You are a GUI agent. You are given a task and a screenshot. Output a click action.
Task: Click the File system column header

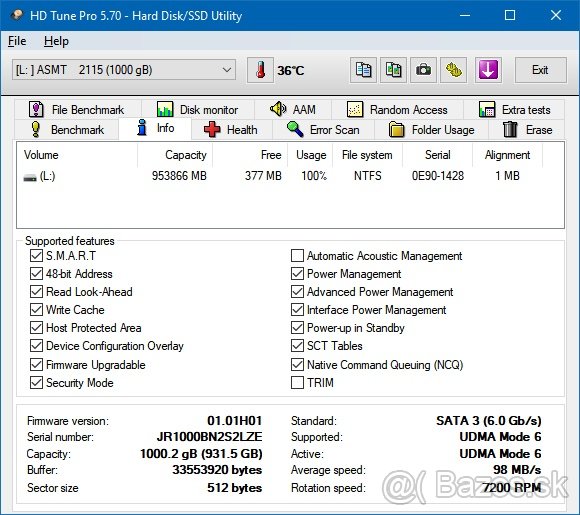367,155
